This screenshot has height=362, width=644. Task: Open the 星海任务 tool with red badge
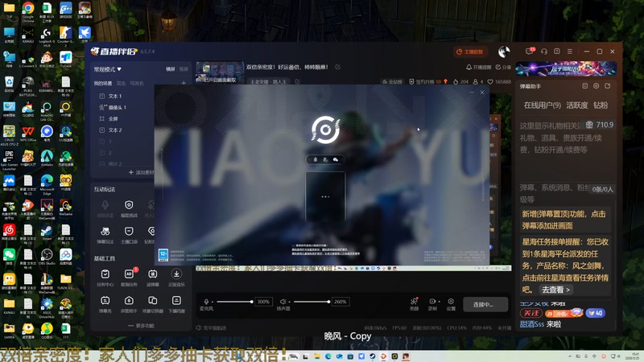pyautogui.click(x=129, y=278)
